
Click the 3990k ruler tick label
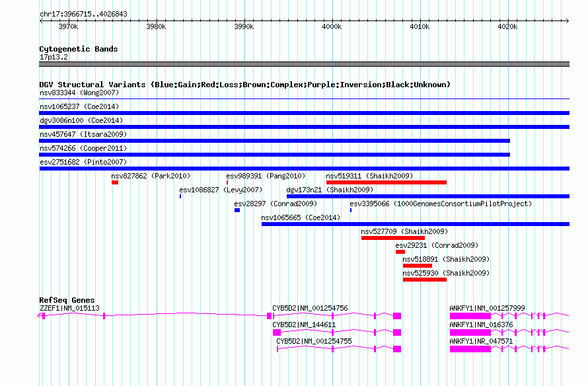click(x=244, y=26)
